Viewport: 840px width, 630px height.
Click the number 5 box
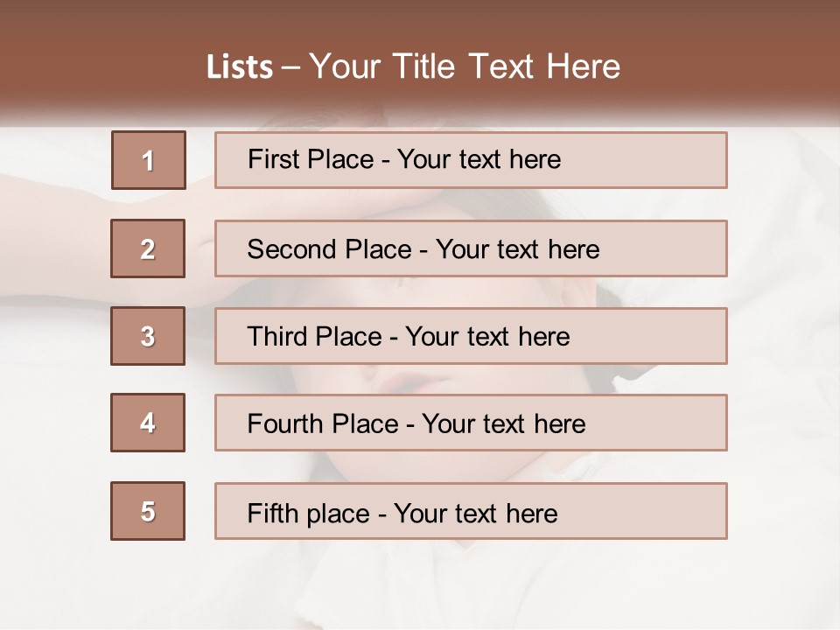[148, 511]
